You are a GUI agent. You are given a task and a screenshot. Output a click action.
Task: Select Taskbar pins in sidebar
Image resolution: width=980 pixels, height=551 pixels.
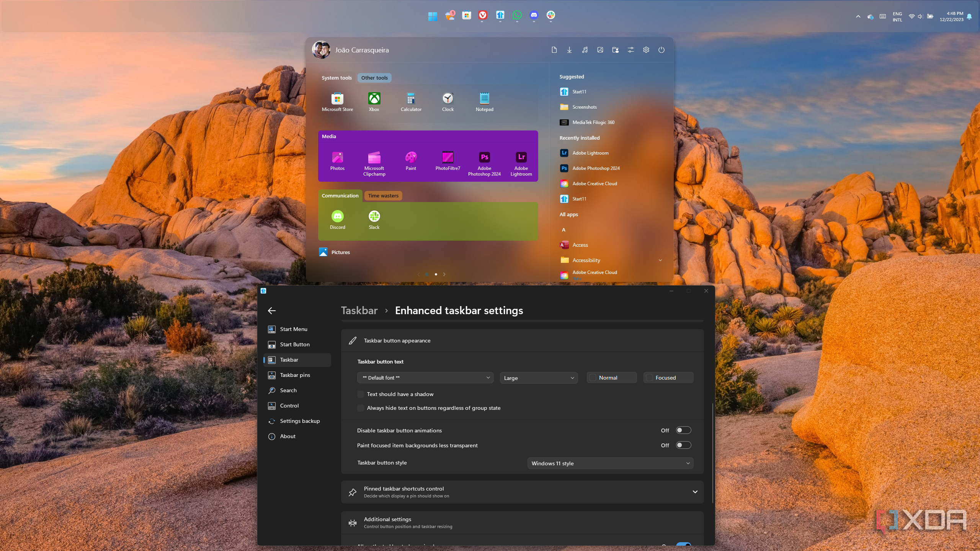click(x=295, y=375)
